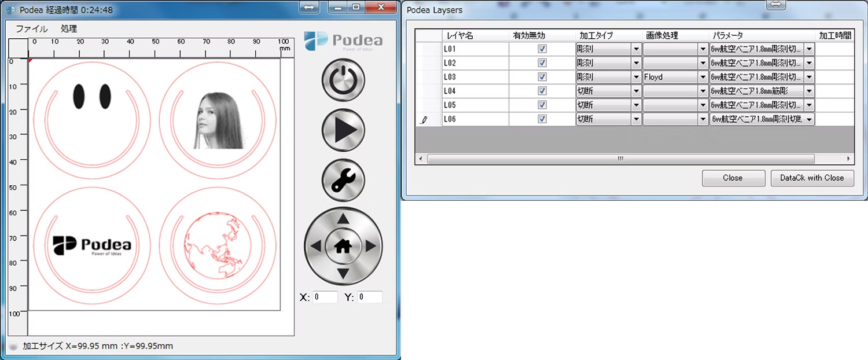
Task: Click the DataCk with Close button
Action: (812, 178)
